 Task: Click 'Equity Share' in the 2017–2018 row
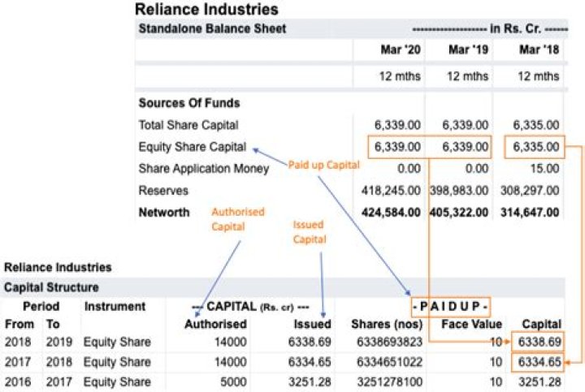(x=117, y=362)
